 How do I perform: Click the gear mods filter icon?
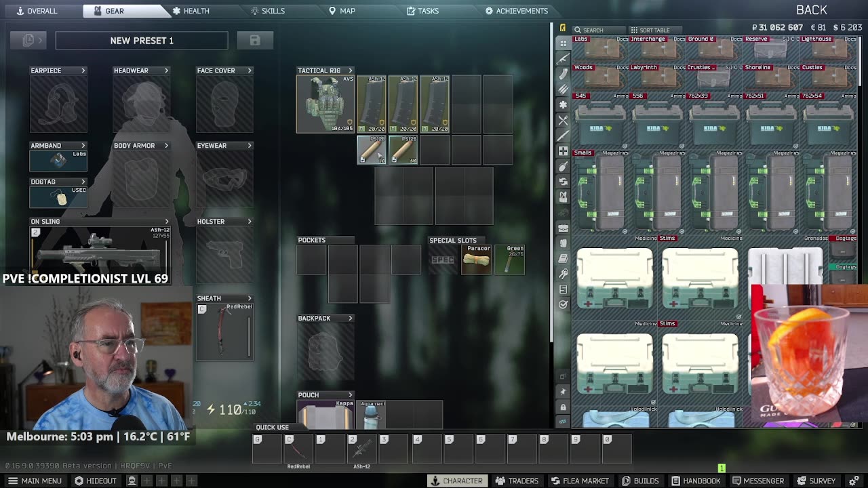click(563, 105)
